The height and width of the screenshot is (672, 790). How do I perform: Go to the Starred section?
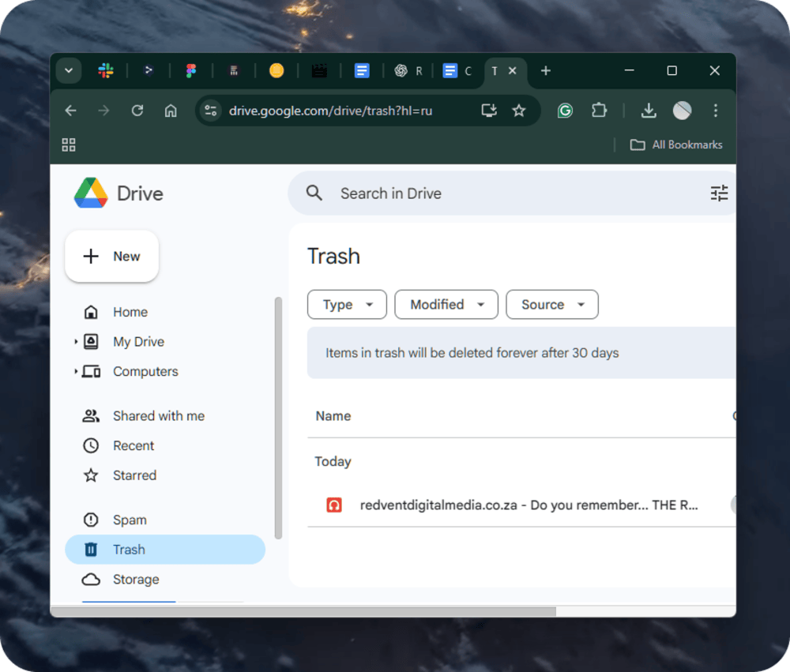point(134,475)
